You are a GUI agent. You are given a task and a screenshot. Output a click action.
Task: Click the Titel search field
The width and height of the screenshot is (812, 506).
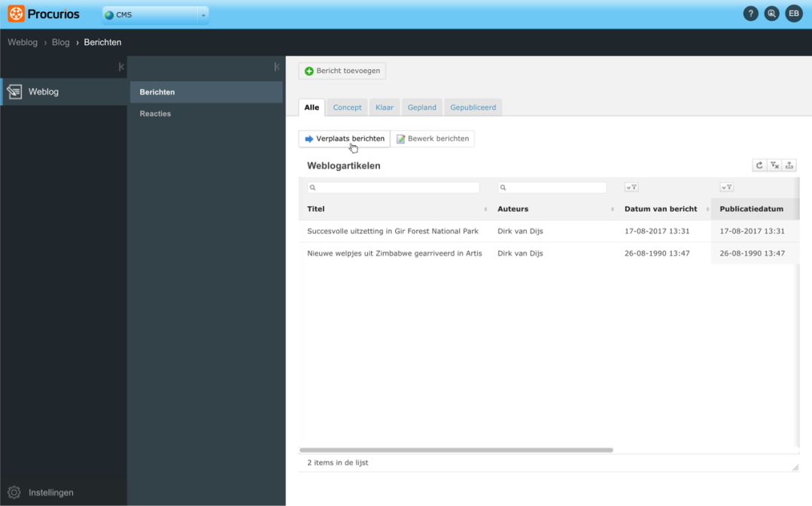[394, 187]
